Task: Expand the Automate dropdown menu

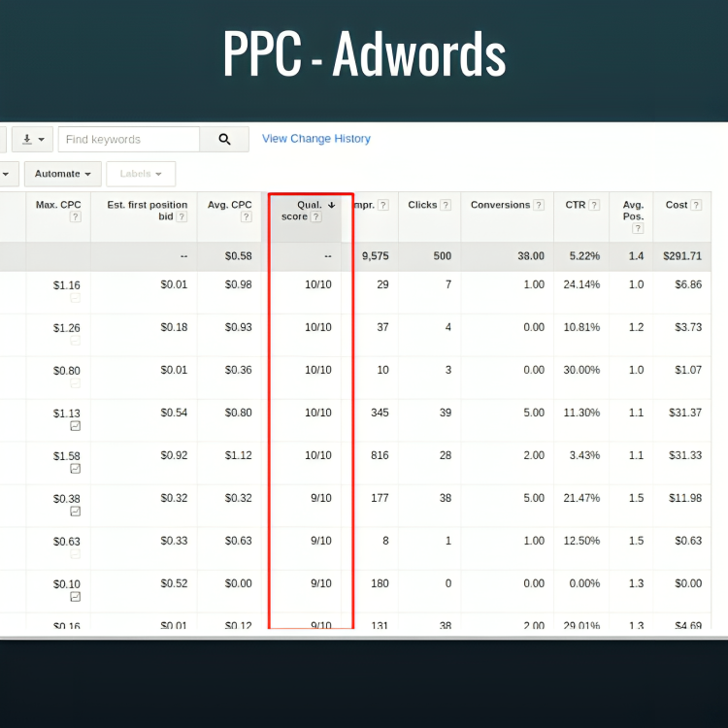Action: pyautogui.click(x=63, y=174)
